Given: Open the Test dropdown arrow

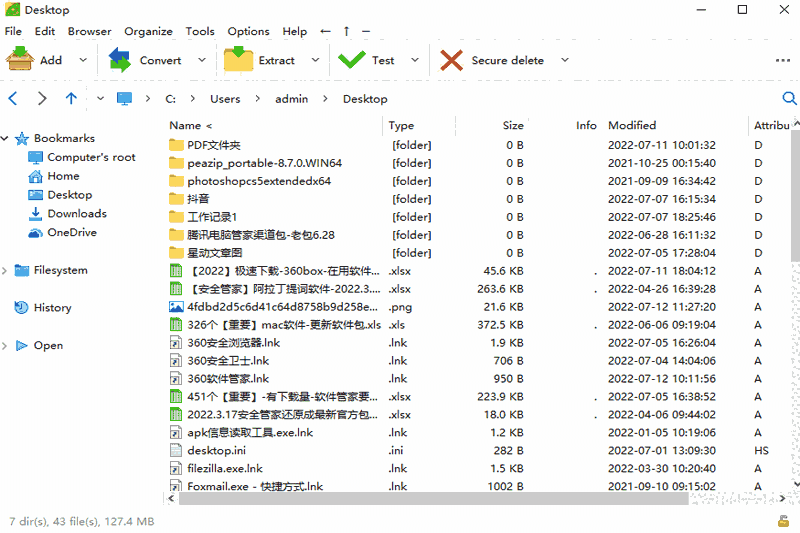Looking at the screenshot, I should 415,60.
